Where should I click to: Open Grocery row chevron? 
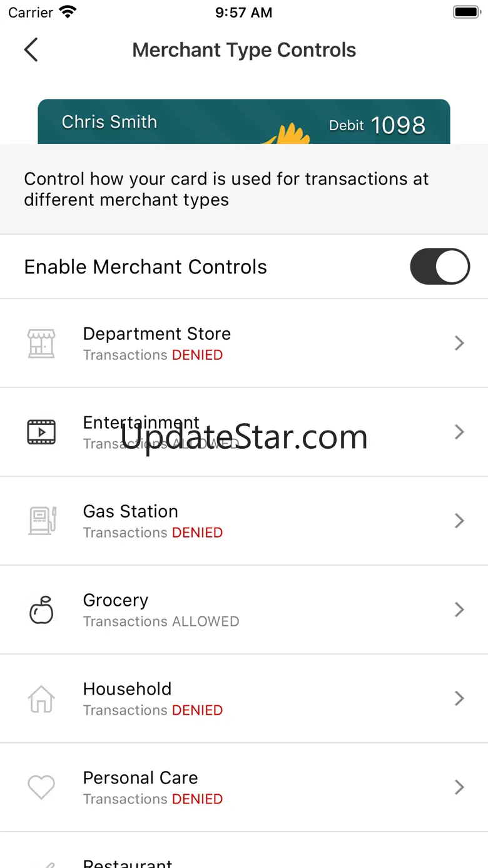[459, 610]
